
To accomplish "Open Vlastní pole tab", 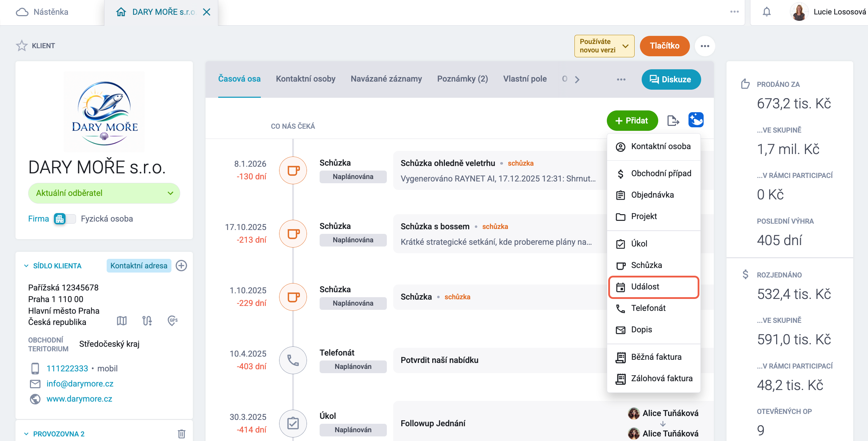I will [525, 79].
